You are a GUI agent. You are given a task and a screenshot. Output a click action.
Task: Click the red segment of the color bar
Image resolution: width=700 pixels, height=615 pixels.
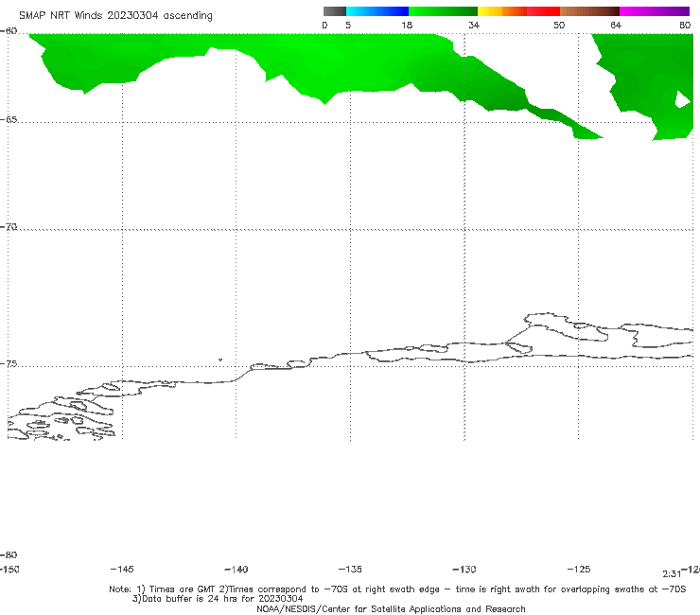[x=543, y=11]
